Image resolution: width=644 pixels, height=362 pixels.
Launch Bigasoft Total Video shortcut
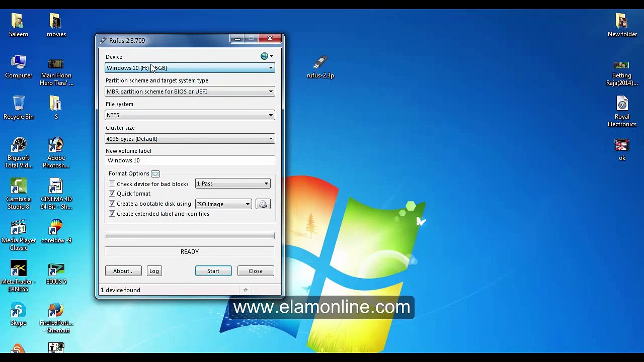click(19, 153)
